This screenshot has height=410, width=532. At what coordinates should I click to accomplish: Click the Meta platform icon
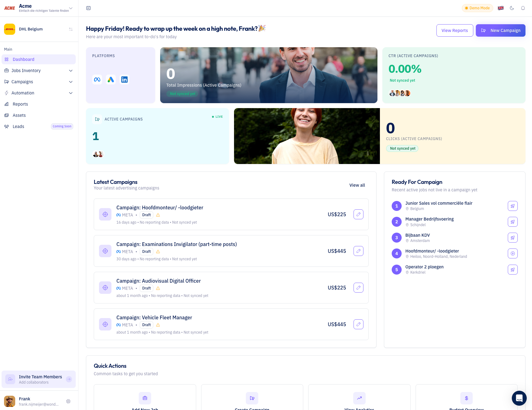(97, 80)
